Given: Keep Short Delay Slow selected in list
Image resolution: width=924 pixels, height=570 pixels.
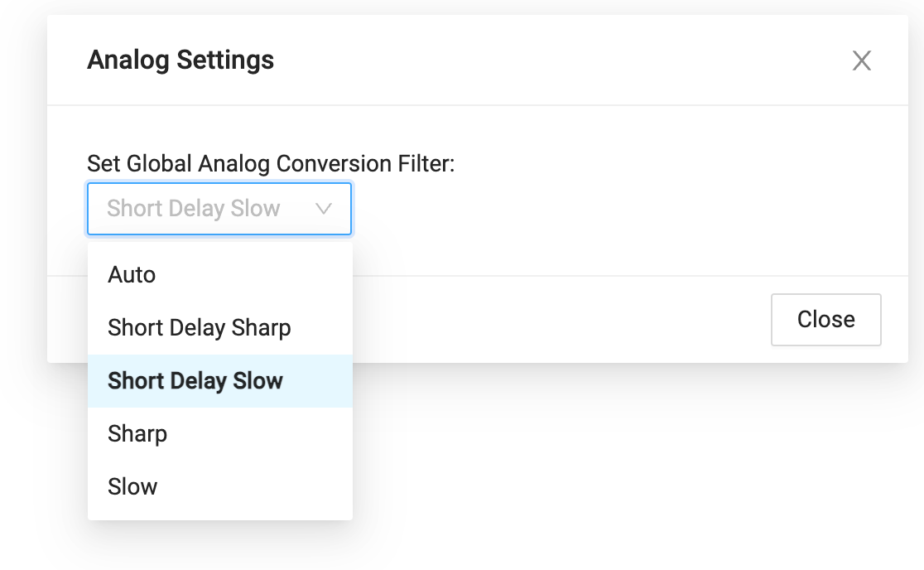Looking at the screenshot, I should (x=195, y=381).
